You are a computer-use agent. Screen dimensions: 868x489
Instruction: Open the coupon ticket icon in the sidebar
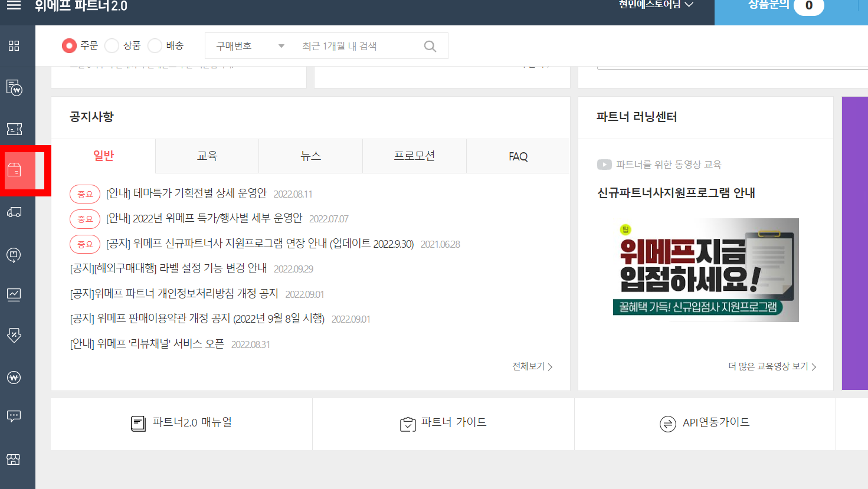14,129
